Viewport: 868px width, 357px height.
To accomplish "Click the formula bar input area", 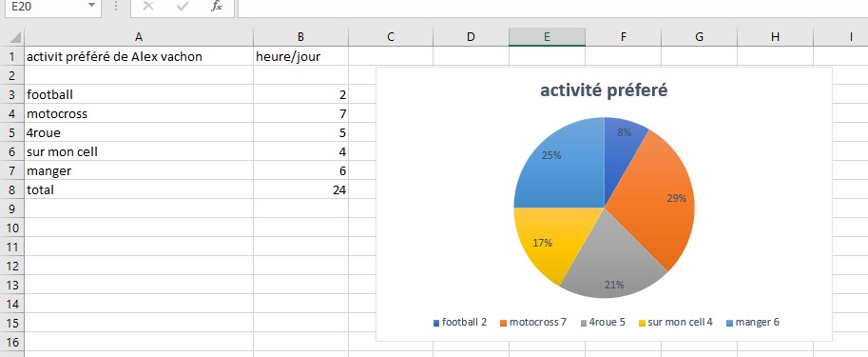I will [552, 7].
